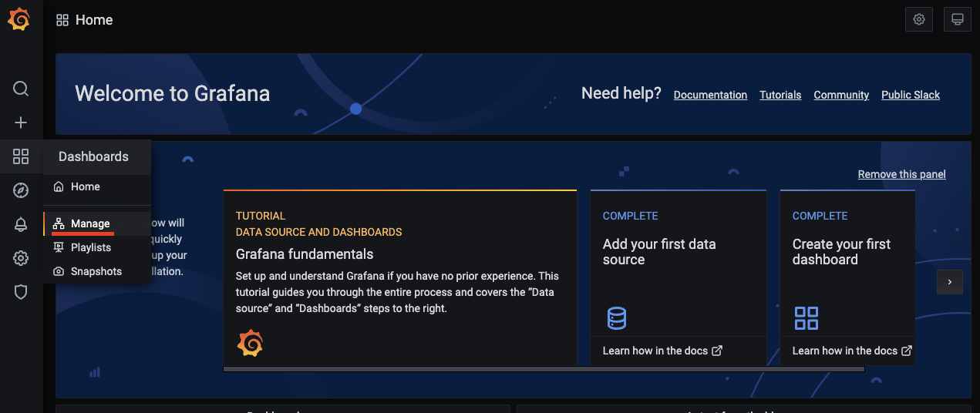The height and width of the screenshot is (413, 980).
Task: Open the Configuration gear icon in sidebar
Action: pyautogui.click(x=21, y=258)
